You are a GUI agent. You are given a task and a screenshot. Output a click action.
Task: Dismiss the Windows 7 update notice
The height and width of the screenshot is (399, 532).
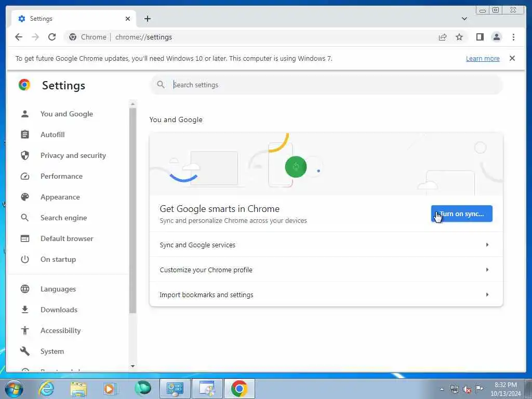(x=512, y=58)
